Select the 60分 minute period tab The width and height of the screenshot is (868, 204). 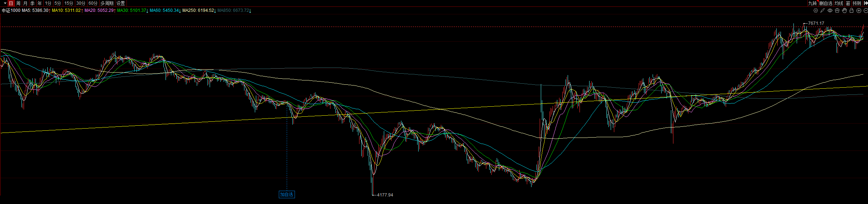(93, 3)
